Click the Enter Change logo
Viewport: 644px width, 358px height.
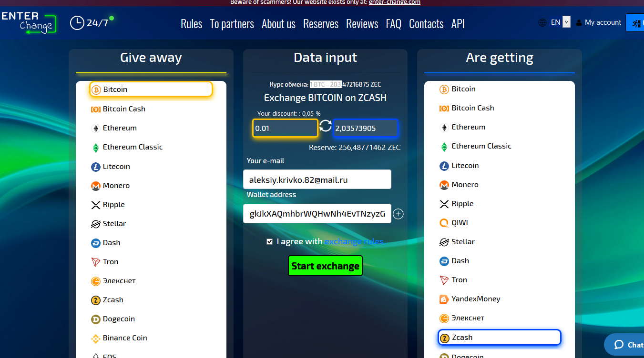coord(29,22)
